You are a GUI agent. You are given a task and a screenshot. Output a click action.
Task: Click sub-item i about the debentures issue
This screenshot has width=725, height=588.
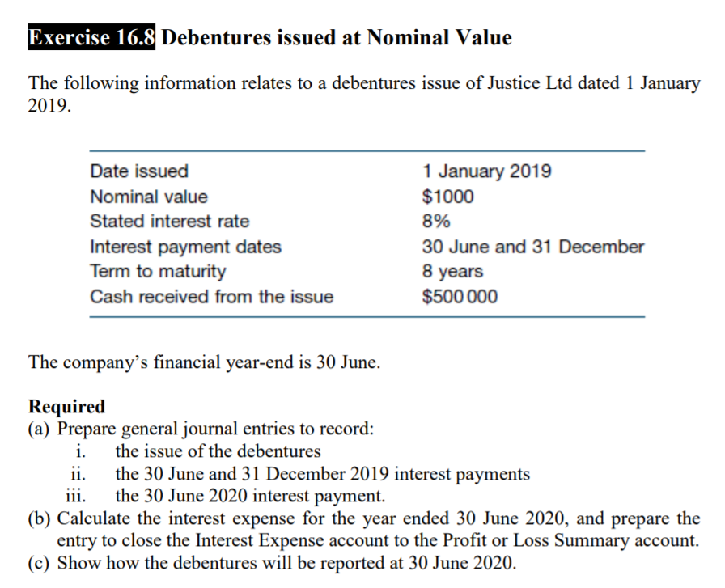tap(218, 451)
